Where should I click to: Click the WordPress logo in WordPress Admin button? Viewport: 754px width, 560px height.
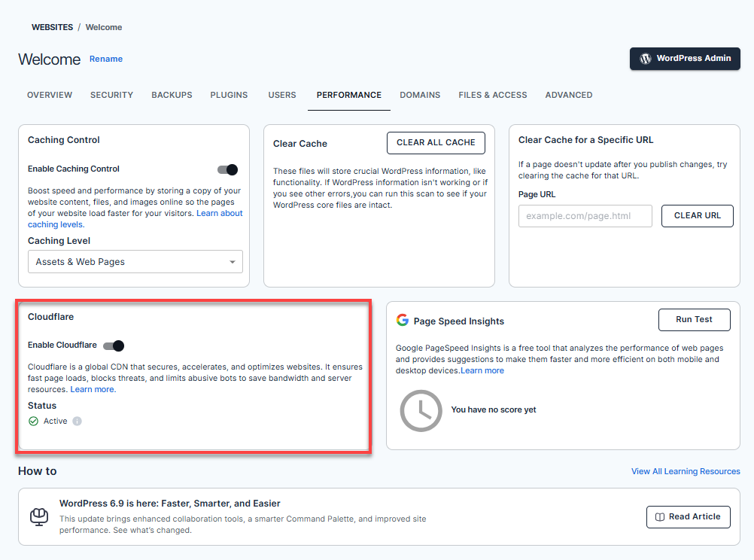click(645, 59)
